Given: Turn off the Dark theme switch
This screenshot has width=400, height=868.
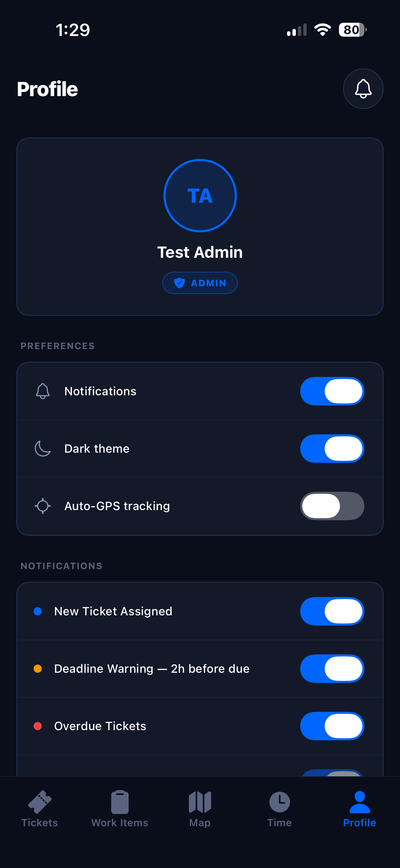Looking at the screenshot, I should pos(332,449).
